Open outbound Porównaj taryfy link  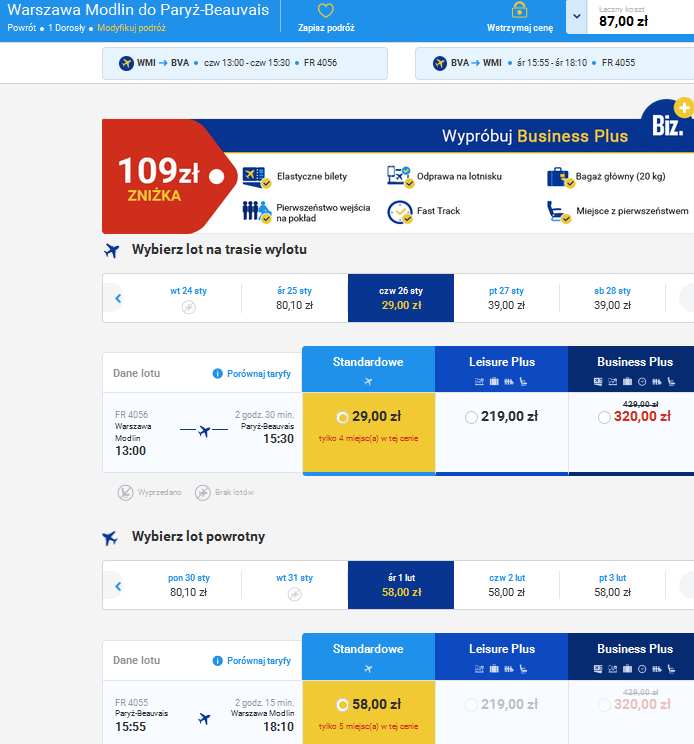coord(259,374)
